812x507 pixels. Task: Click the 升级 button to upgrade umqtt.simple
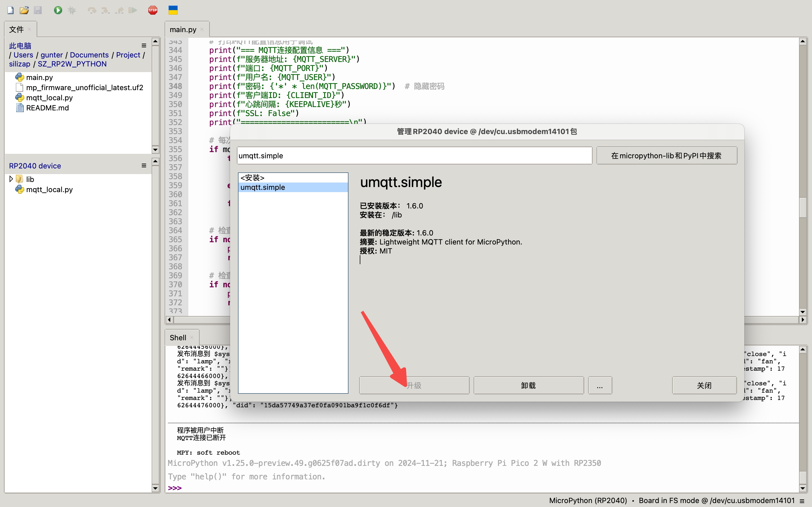[x=414, y=385]
